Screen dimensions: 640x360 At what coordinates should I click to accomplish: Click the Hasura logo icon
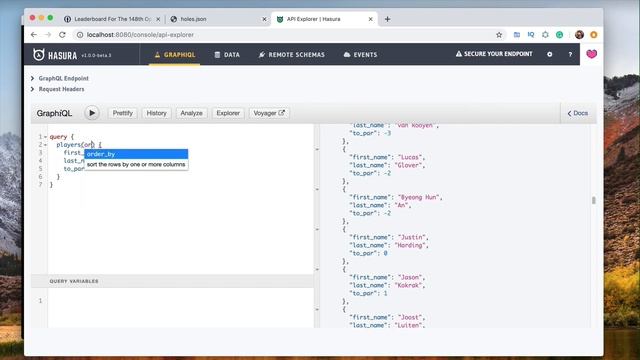point(39,54)
